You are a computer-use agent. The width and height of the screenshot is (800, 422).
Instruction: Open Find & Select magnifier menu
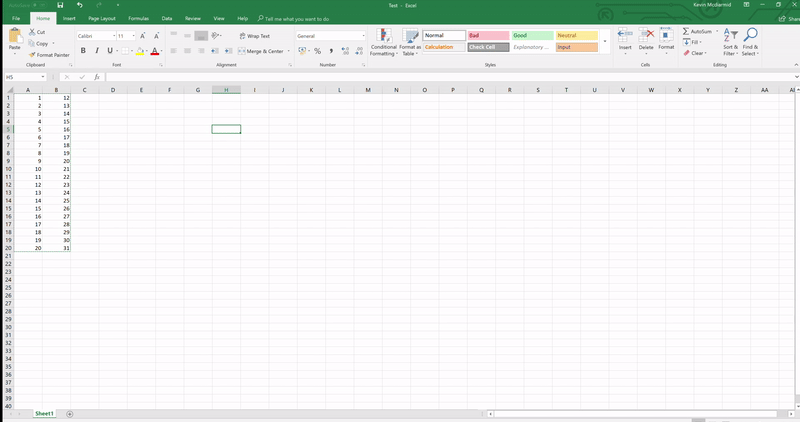[x=750, y=42]
